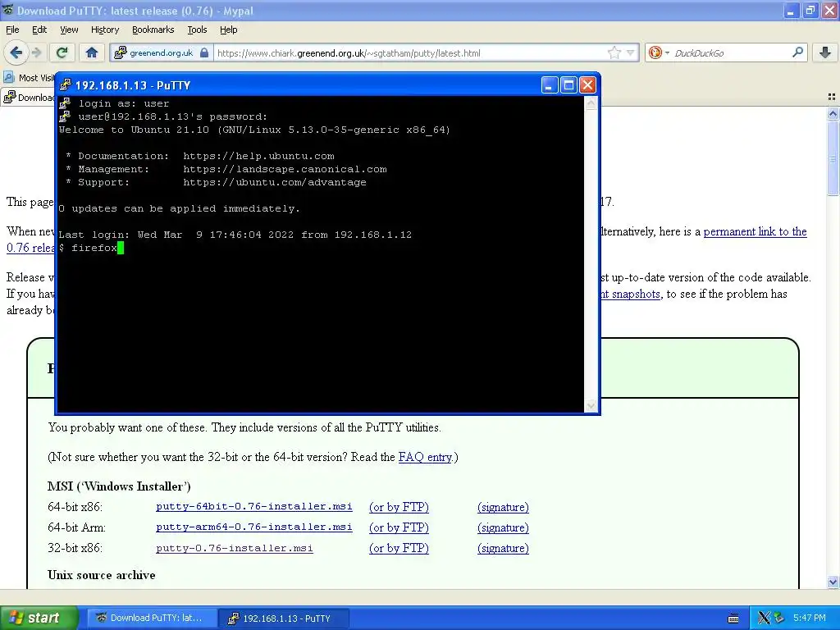Select the Download PuTTY browser tab

pos(30,97)
